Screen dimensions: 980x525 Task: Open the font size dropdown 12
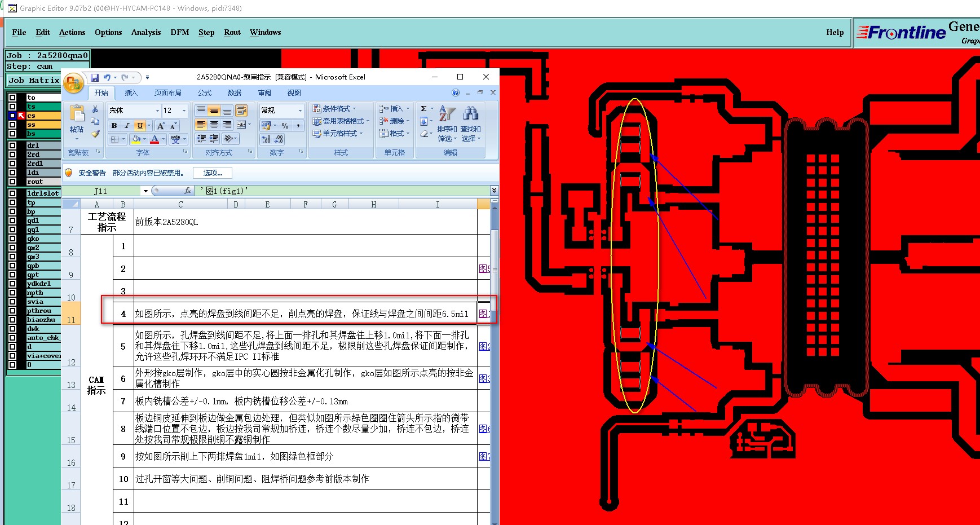coord(184,111)
